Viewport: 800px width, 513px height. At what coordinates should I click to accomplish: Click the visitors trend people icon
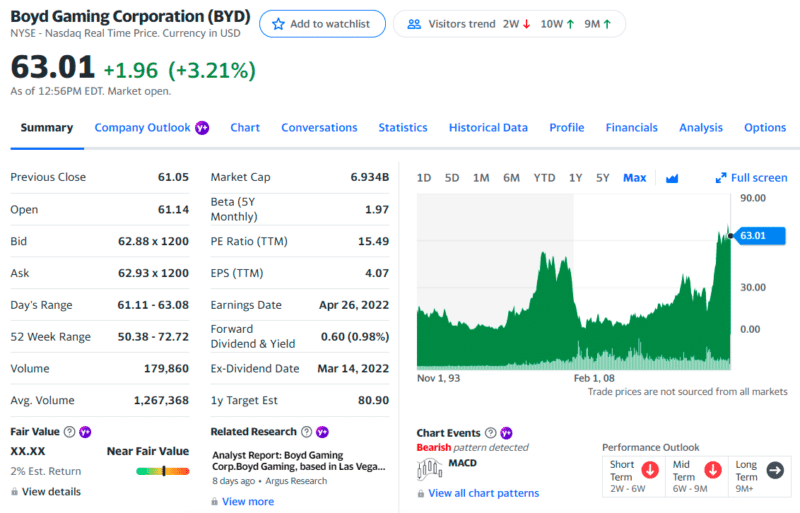coord(414,24)
